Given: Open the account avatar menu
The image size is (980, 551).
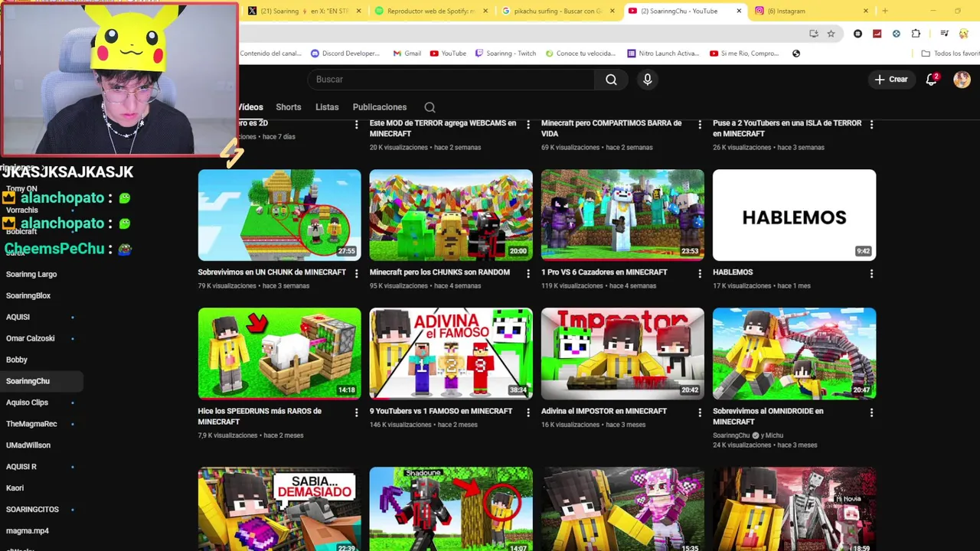Looking at the screenshot, I should click(x=962, y=80).
